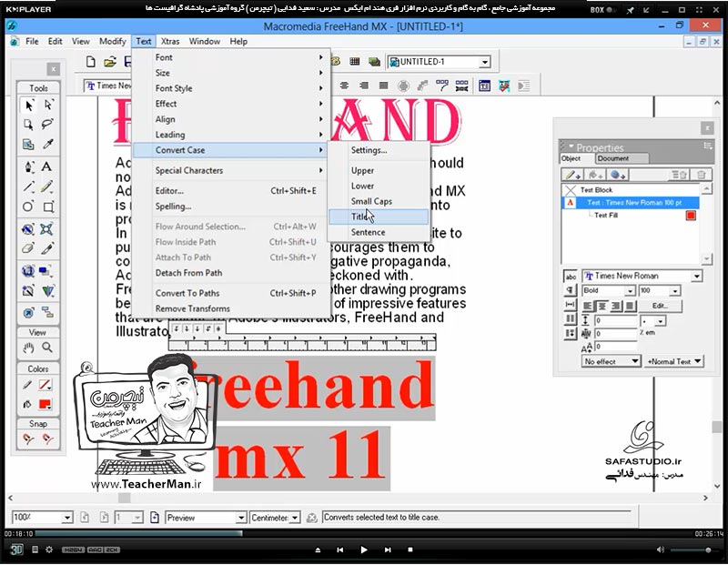Toggle right text alignment in Properties
This screenshot has height=565, width=728.
click(x=616, y=306)
